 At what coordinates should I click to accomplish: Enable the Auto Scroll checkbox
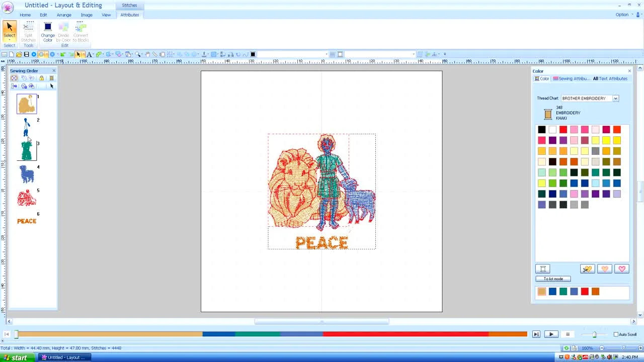point(616,334)
